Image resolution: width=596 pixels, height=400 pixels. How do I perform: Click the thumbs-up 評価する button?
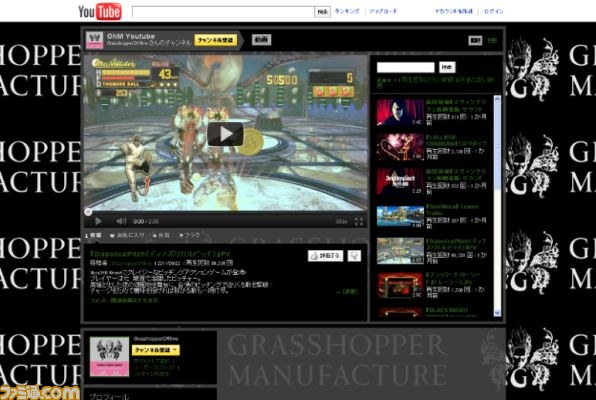click(x=325, y=256)
